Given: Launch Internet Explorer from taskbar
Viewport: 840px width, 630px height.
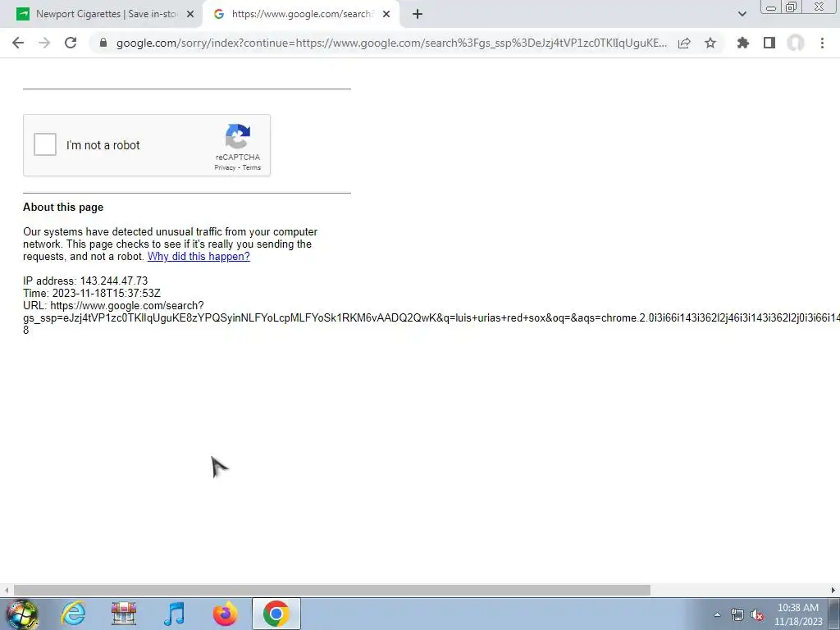Looking at the screenshot, I should pos(73,614).
